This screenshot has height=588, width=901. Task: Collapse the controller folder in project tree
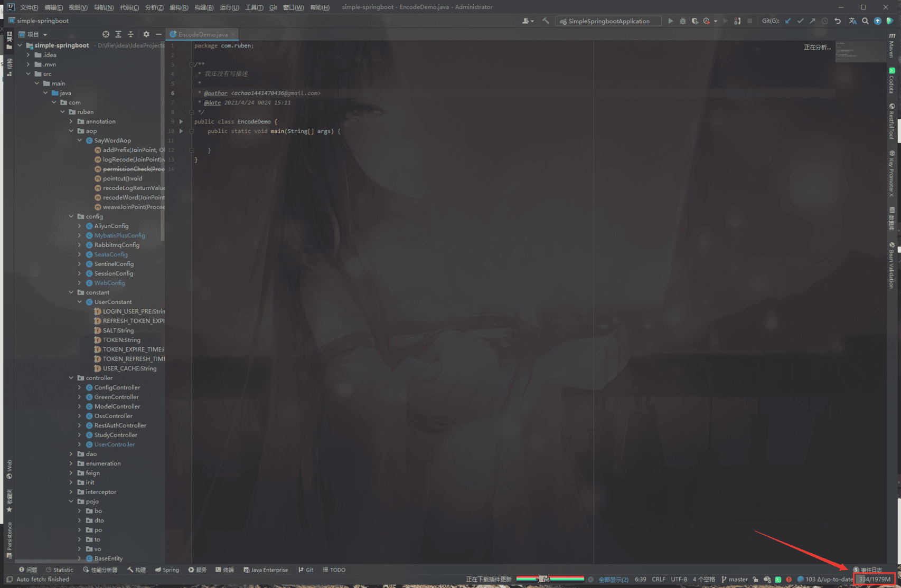71,378
